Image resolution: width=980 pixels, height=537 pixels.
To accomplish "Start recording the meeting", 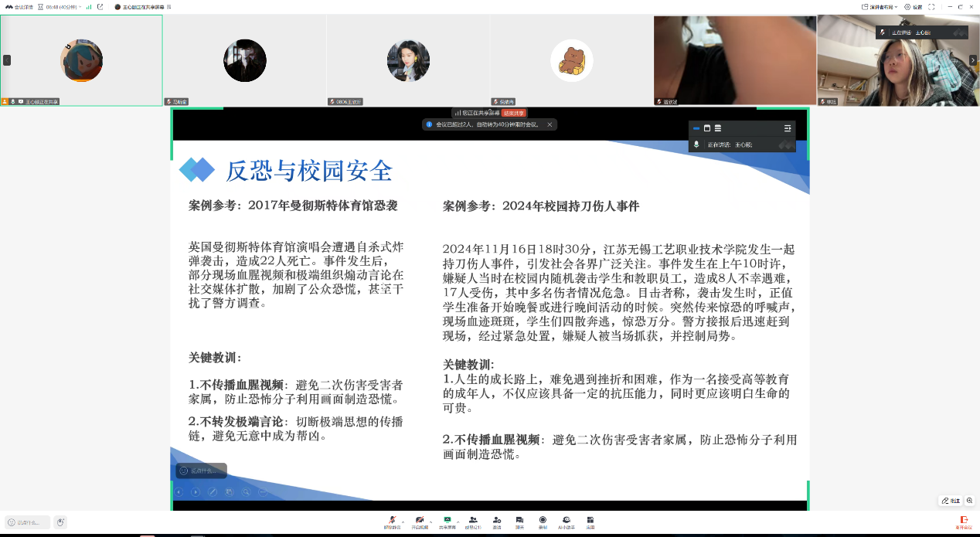I will 543,521.
